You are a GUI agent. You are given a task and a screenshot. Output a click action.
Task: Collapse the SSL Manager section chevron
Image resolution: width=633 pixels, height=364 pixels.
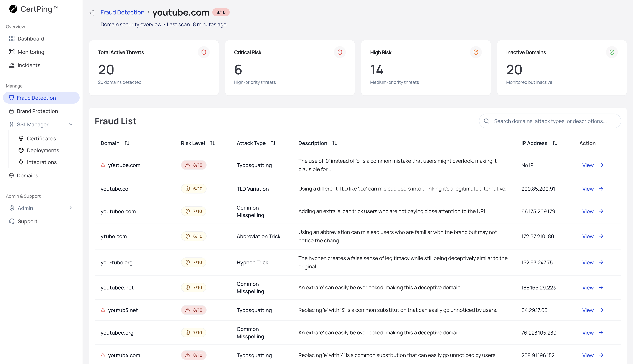[71, 124]
